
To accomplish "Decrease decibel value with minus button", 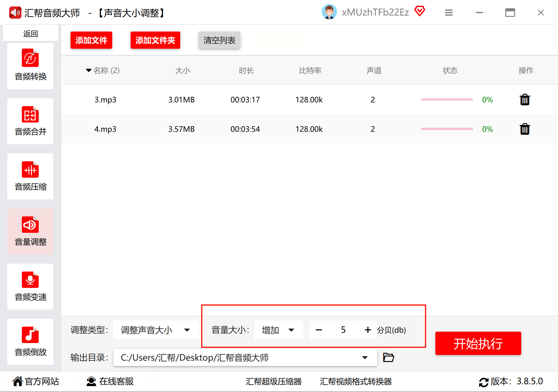I will point(319,330).
